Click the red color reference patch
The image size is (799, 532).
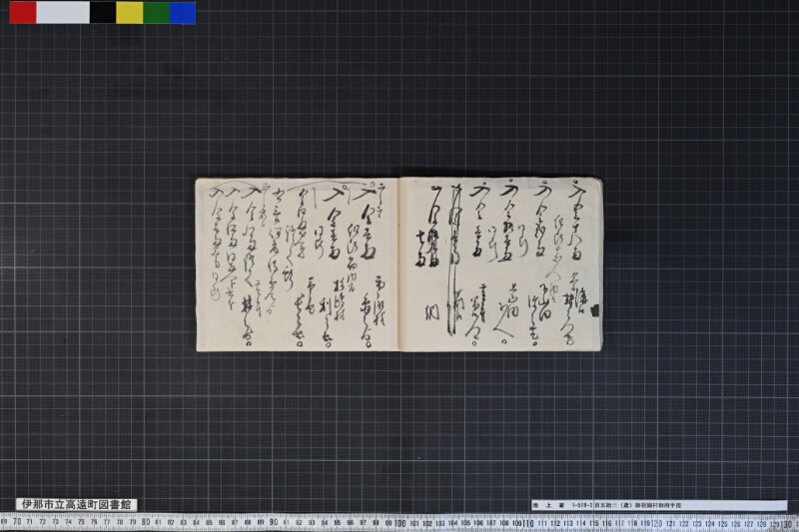[x=23, y=13]
